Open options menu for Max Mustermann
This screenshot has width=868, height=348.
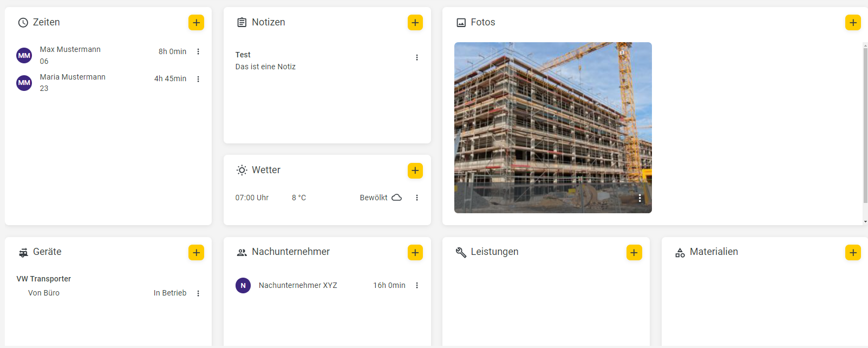point(198,51)
